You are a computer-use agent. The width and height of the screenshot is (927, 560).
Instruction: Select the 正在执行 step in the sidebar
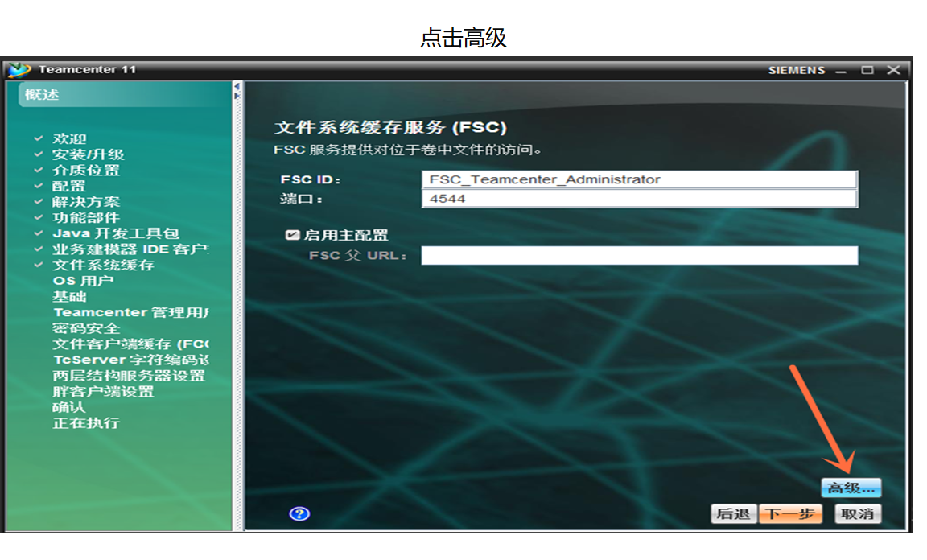point(86,422)
